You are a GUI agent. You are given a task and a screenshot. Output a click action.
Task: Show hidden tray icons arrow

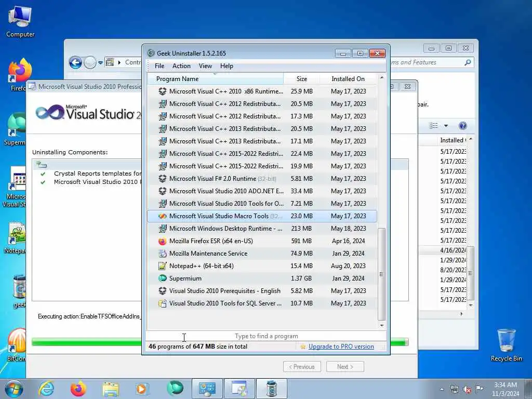point(442,389)
